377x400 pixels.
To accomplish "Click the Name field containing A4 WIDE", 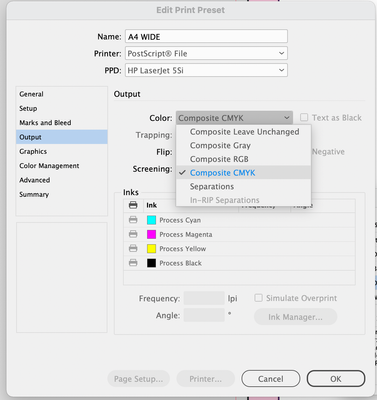I will pyautogui.click(x=206, y=36).
